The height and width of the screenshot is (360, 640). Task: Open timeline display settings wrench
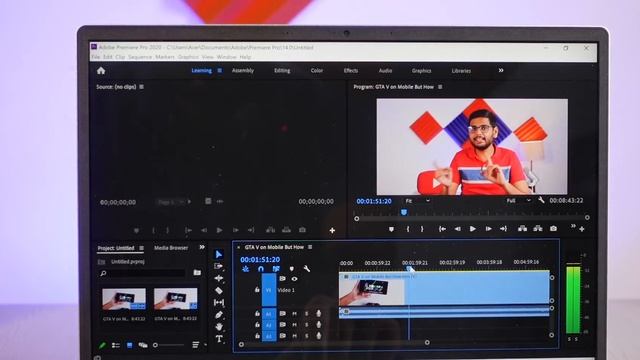coord(307,269)
